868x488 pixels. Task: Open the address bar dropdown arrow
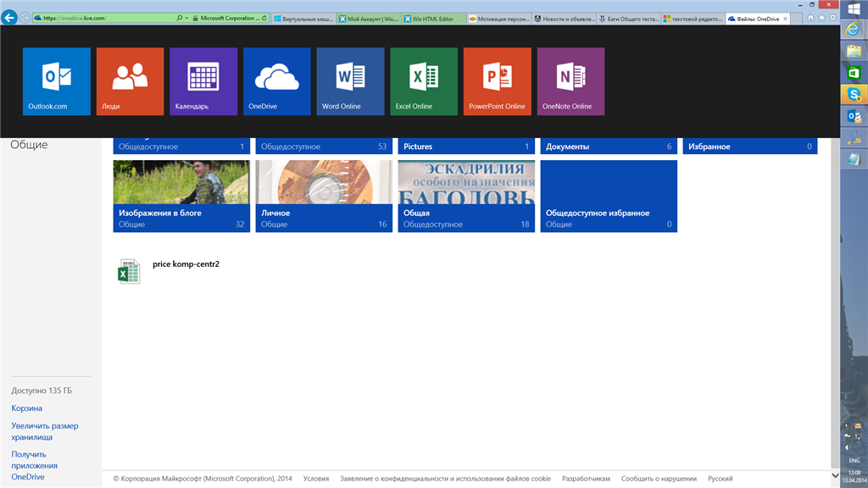[x=186, y=19]
